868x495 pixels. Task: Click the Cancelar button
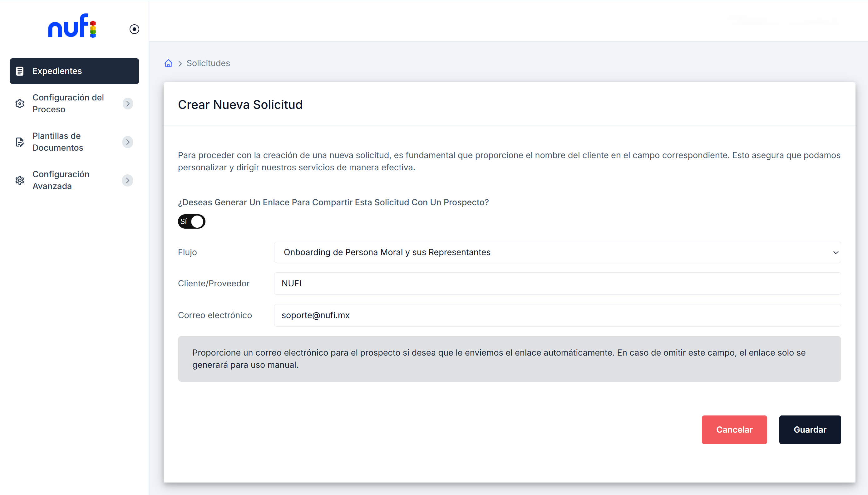(x=734, y=429)
